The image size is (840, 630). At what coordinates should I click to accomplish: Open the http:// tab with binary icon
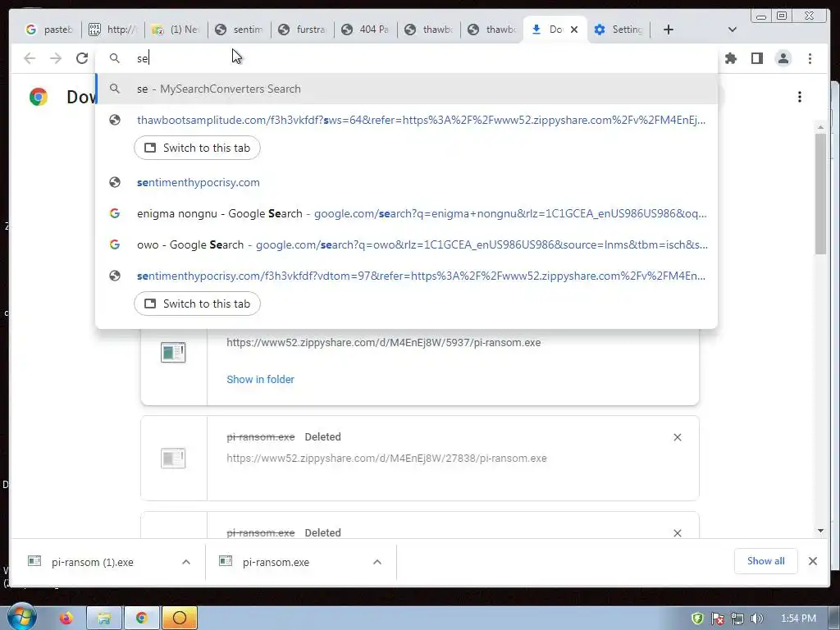pyautogui.click(x=112, y=30)
